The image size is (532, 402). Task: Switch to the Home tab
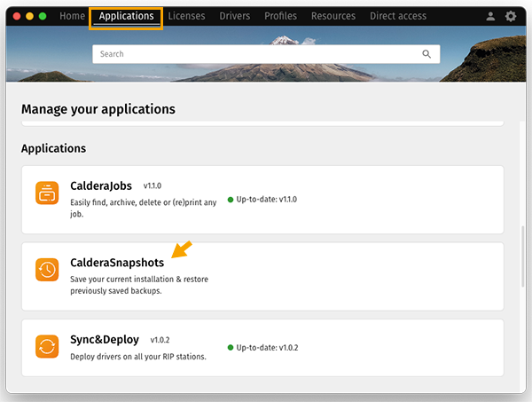(x=73, y=16)
